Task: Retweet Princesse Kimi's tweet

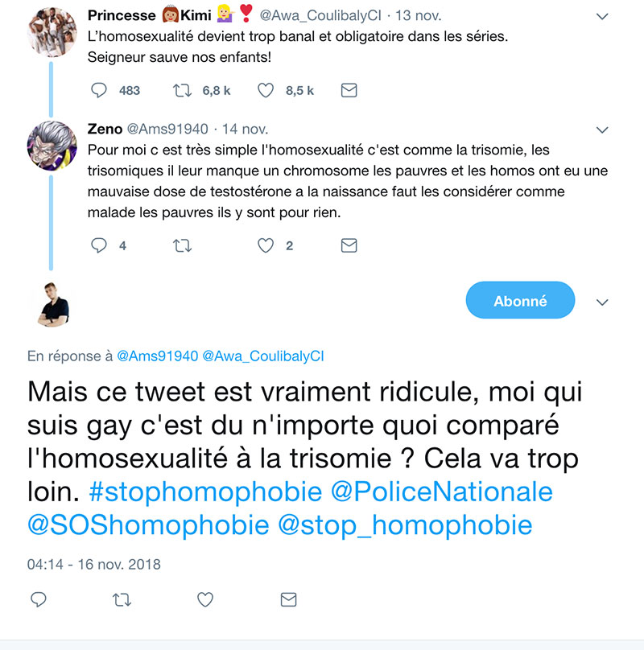Action: (x=183, y=91)
